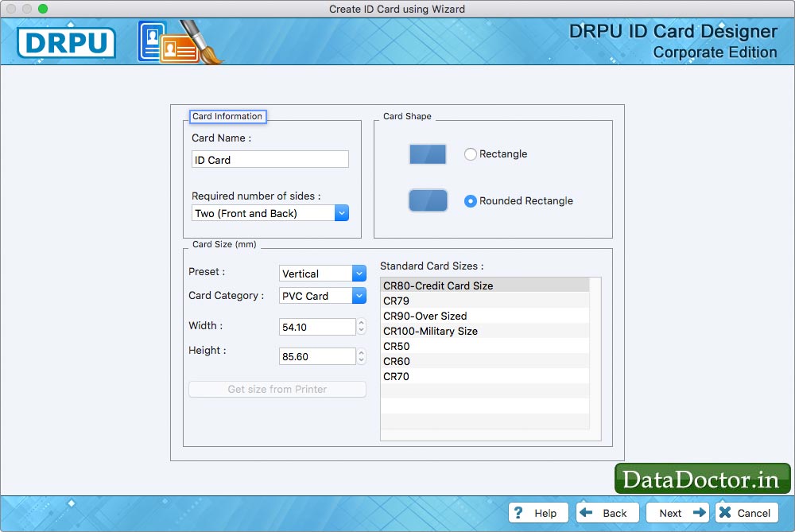Proceed with the Next button
Screen dimensions: 795x532
pyautogui.click(x=677, y=513)
